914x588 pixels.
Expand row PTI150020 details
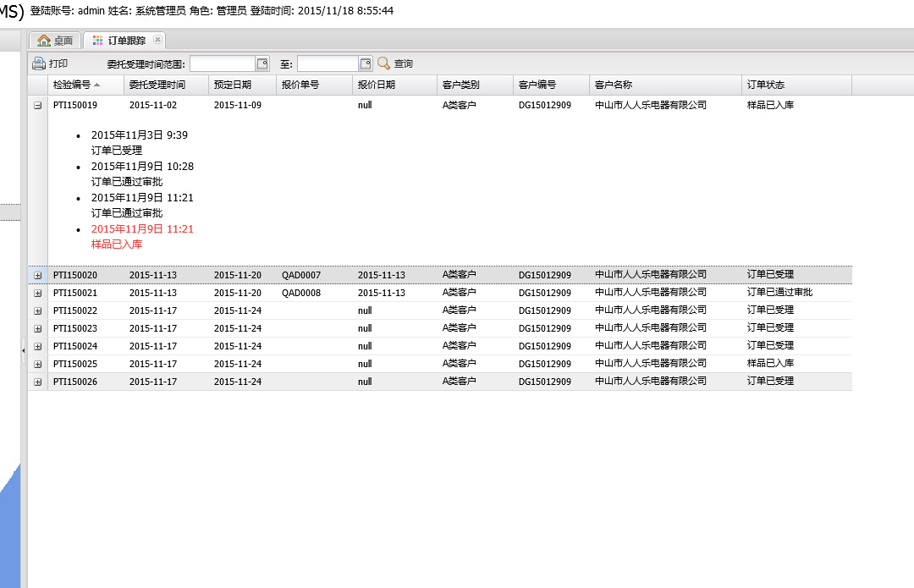[37, 275]
